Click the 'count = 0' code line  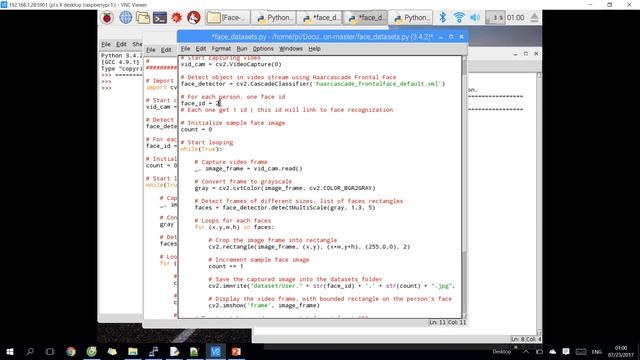[196, 129]
